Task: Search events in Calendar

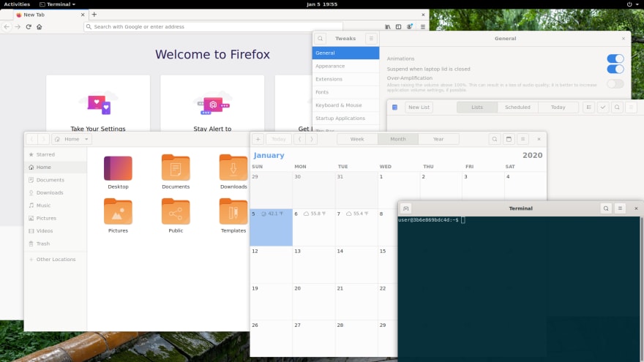Action: [495, 139]
